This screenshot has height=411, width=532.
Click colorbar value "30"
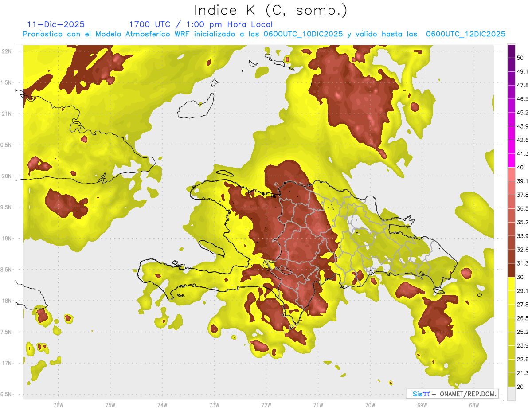[521, 277]
